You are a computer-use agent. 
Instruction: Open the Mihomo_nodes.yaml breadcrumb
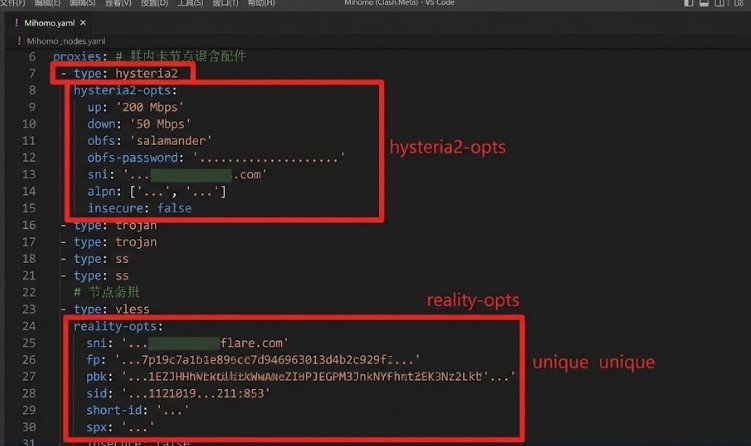pos(66,41)
